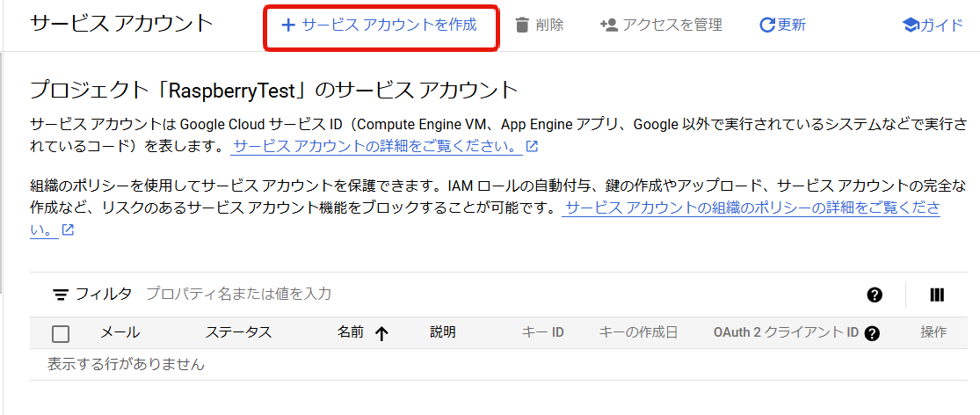Sort by the 名前 column header

point(351,332)
